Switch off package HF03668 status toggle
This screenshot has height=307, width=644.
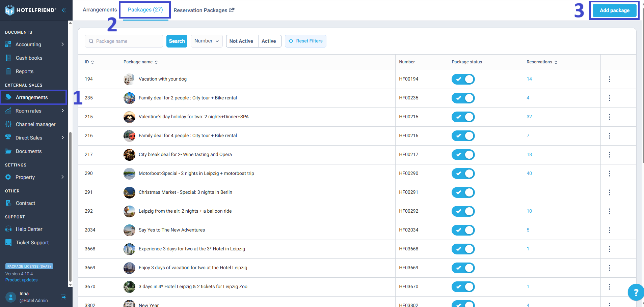463,249
